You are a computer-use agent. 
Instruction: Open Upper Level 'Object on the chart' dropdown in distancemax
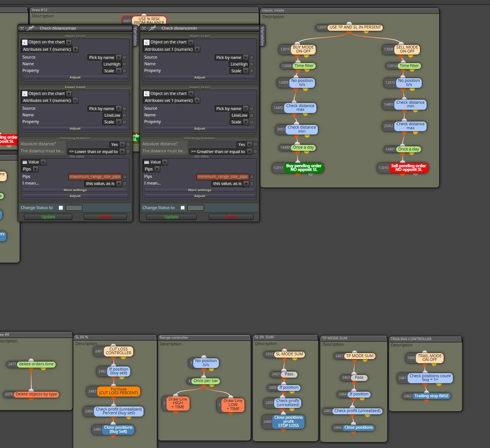69,42
